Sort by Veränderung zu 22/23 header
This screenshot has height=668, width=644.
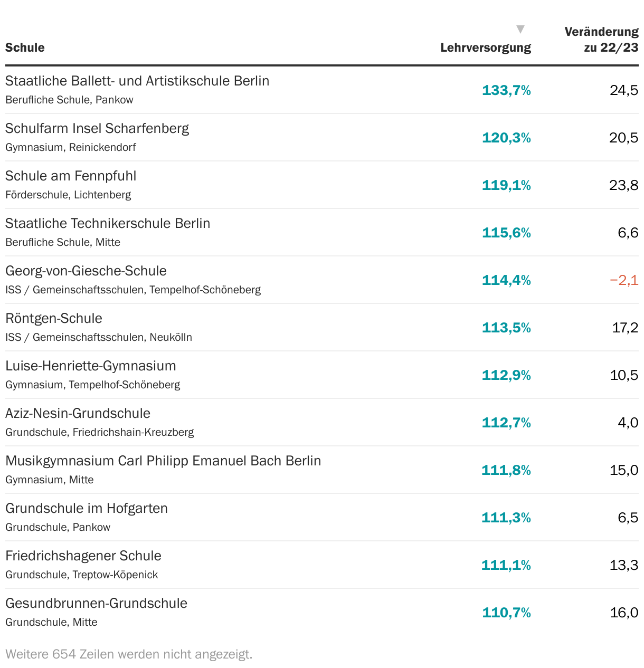(601, 40)
